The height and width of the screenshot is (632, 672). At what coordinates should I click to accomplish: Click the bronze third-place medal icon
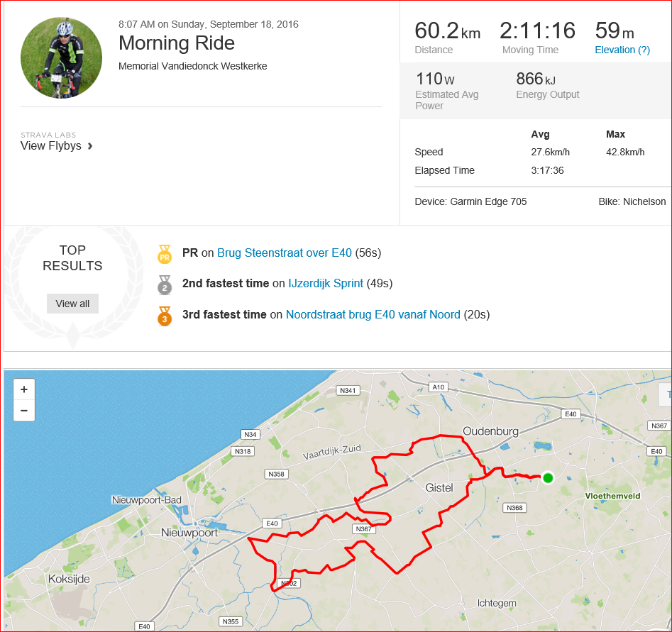pyautogui.click(x=165, y=316)
